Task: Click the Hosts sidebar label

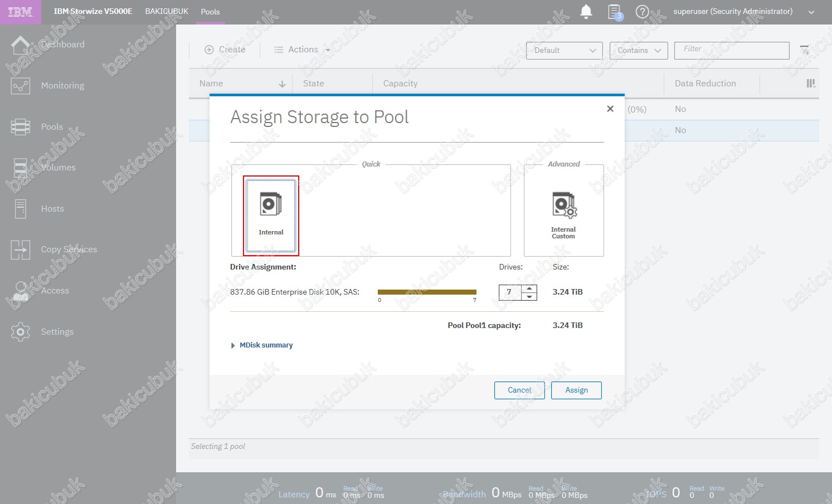Action: [52, 209]
